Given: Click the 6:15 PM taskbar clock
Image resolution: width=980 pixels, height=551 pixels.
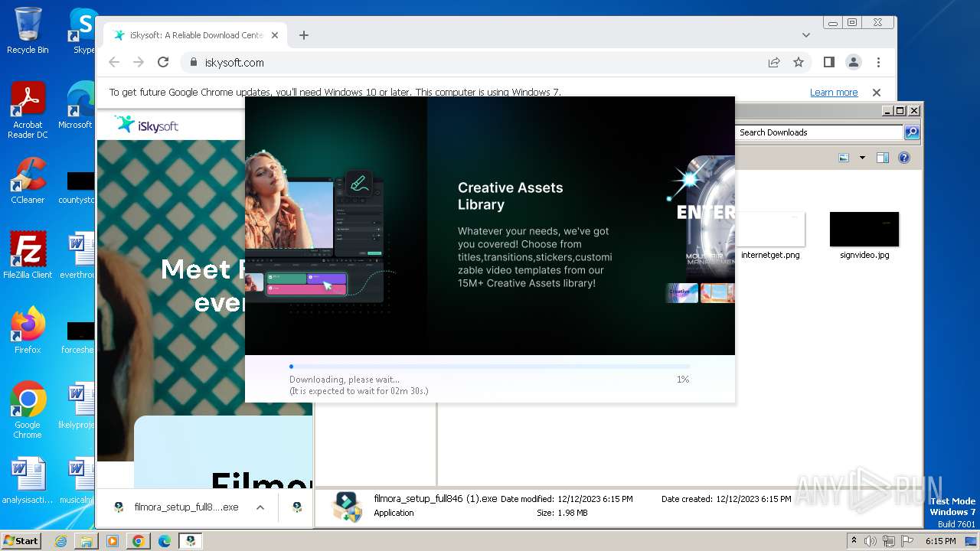Looking at the screenshot, I should pos(940,541).
